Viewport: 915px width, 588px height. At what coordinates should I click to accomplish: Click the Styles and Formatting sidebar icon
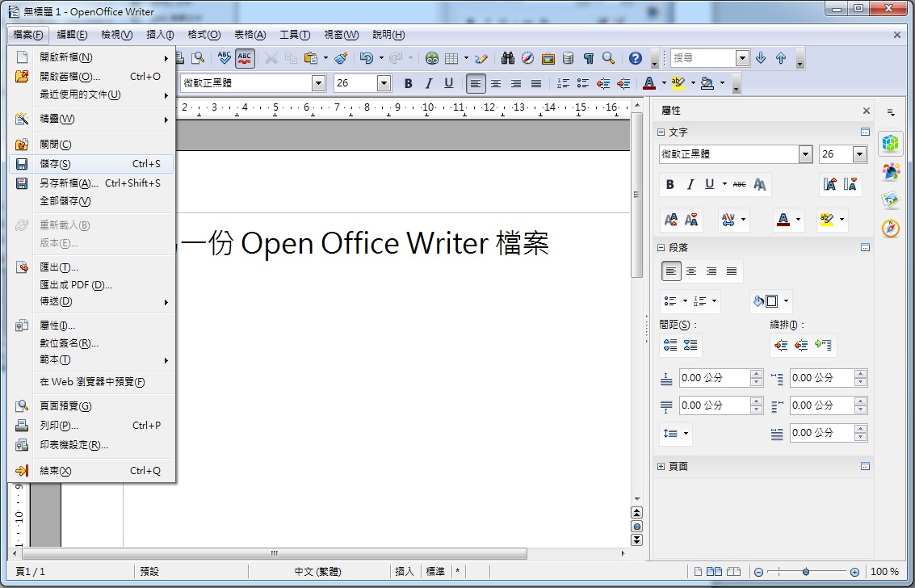[x=890, y=171]
